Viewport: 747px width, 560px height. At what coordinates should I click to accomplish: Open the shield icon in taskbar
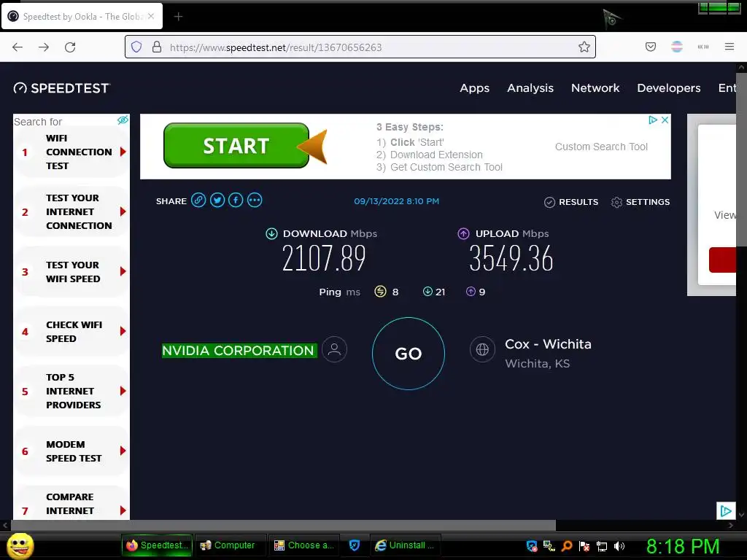[x=355, y=545]
